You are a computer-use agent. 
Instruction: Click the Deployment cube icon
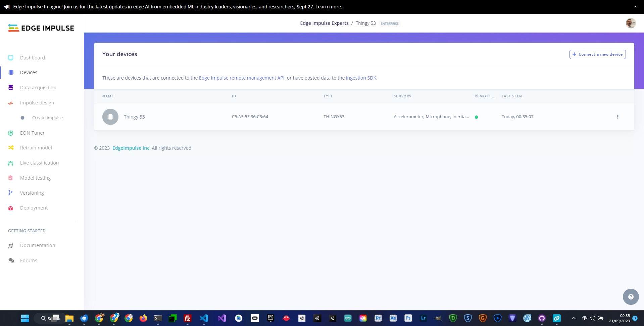point(11,208)
